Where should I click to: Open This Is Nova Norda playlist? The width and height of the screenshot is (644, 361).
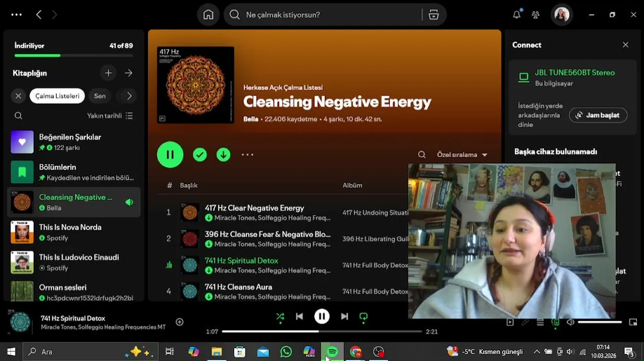coord(74,232)
